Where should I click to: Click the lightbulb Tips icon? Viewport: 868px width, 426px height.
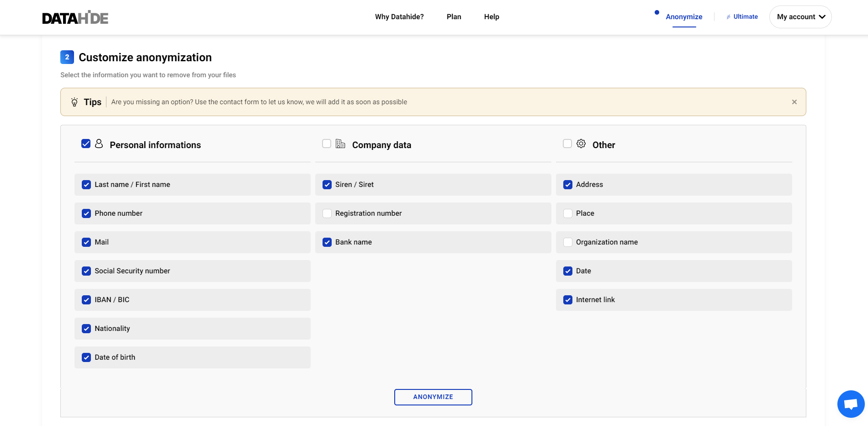pyautogui.click(x=74, y=102)
